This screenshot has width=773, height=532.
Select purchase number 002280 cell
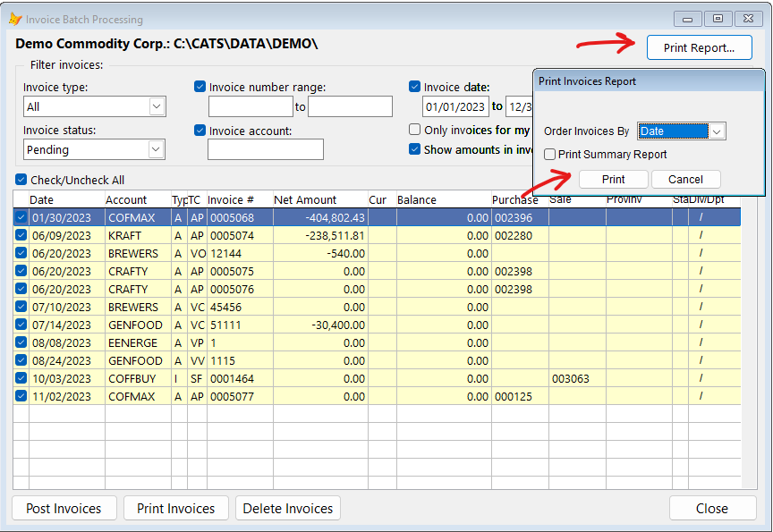[x=520, y=235]
